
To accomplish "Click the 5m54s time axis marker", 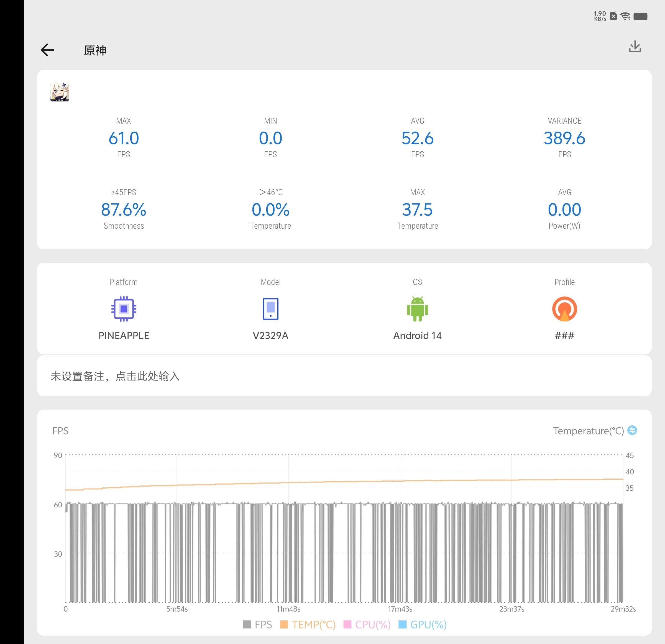I will (177, 609).
